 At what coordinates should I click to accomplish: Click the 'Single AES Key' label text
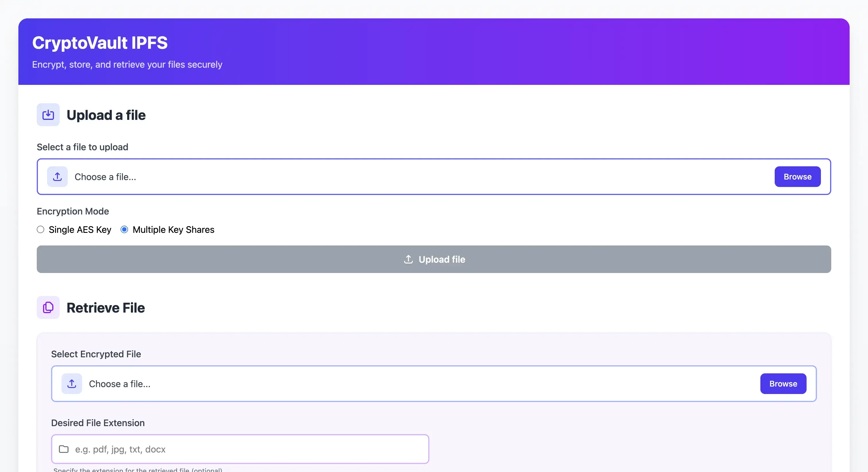tap(80, 230)
